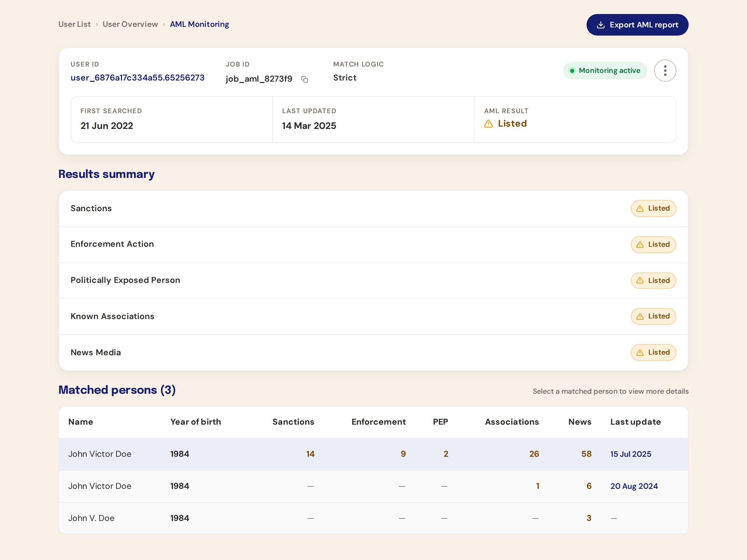The image size is (747, 560).
Task: Click AML Monitoring breadcrumb
Action: [x=199, y=24]
